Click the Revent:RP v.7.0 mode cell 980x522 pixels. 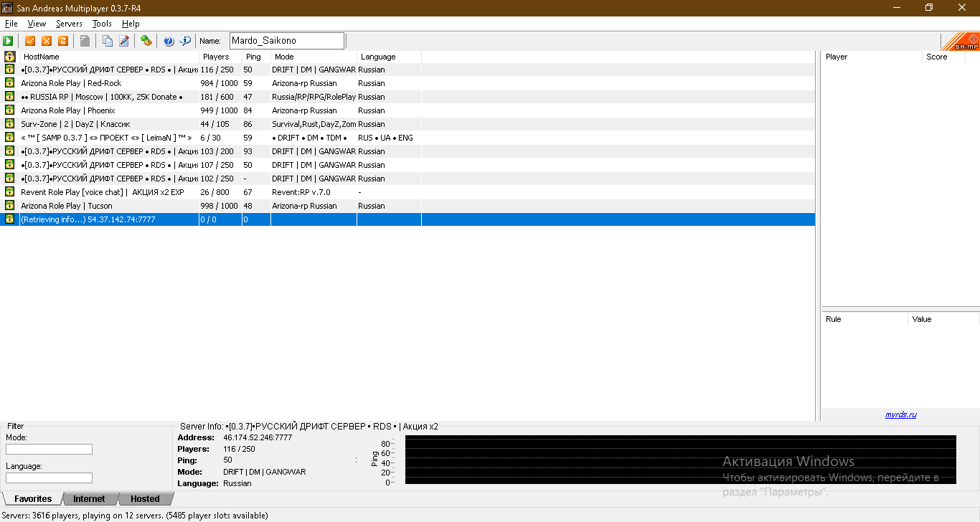click(301, 192)
